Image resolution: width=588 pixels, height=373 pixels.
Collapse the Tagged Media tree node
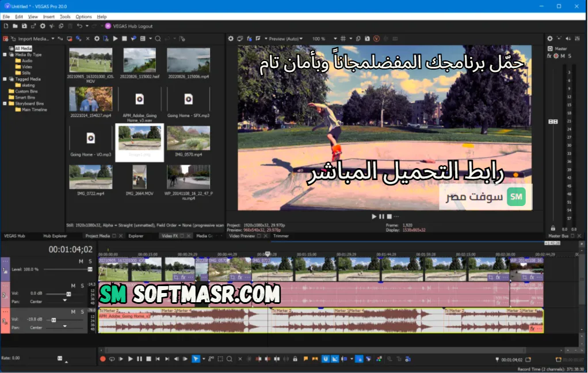point(5,79)
